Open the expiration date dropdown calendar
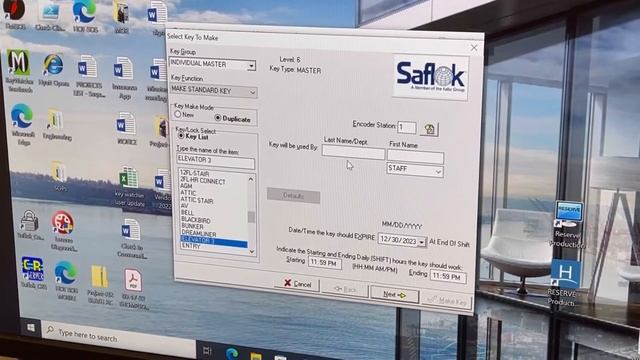The width and height of the screenshot is (640, 360). coord(422,242)
